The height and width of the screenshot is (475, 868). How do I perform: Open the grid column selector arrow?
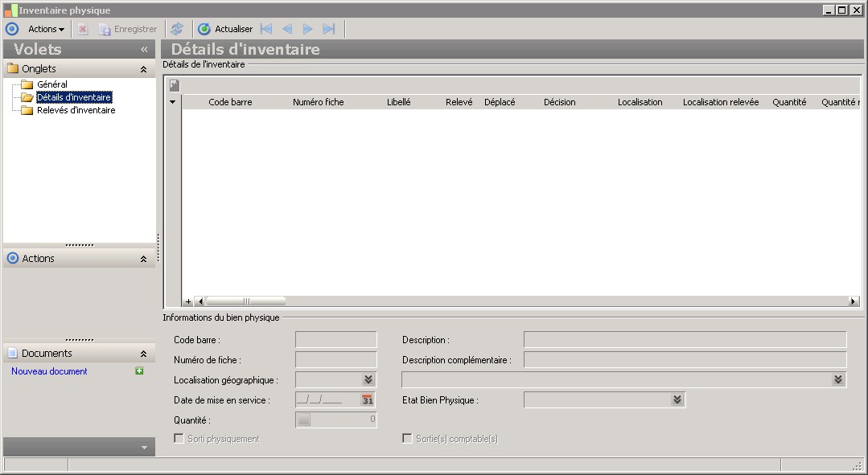173,102
